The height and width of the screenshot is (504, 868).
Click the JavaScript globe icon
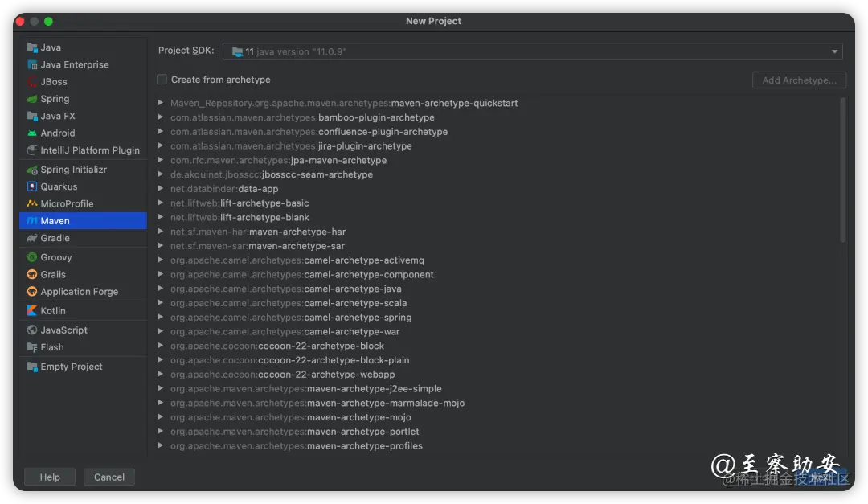[x=32, y=330]
